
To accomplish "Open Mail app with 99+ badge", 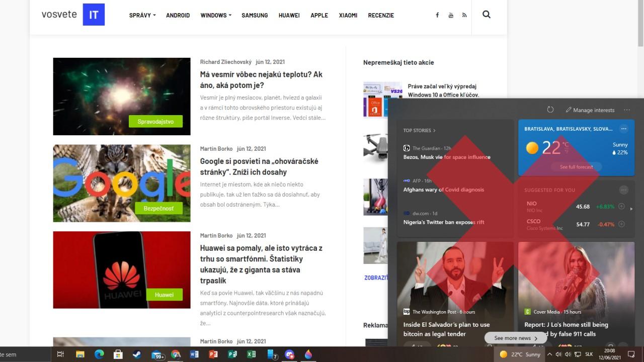I will pos(157,355).
